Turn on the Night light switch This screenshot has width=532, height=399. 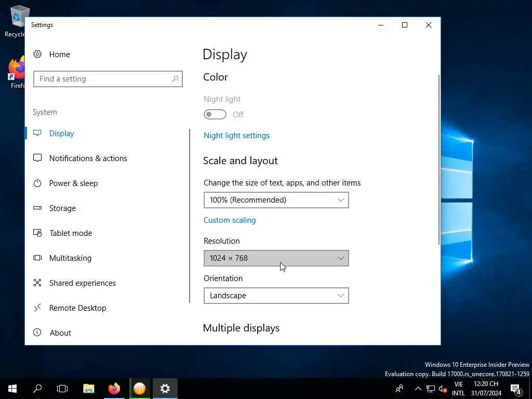pyautogui.click(x=215, y=114)
